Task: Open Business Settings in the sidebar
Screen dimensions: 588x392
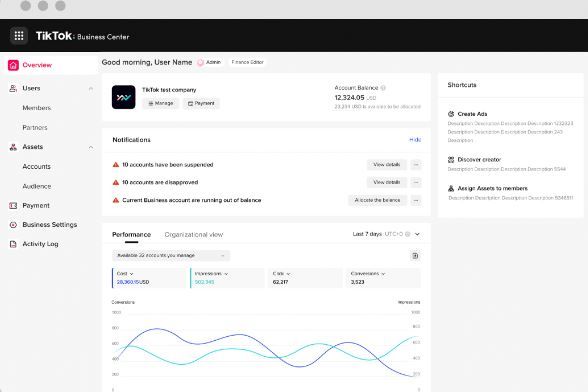Action: (x=50, y=225)
